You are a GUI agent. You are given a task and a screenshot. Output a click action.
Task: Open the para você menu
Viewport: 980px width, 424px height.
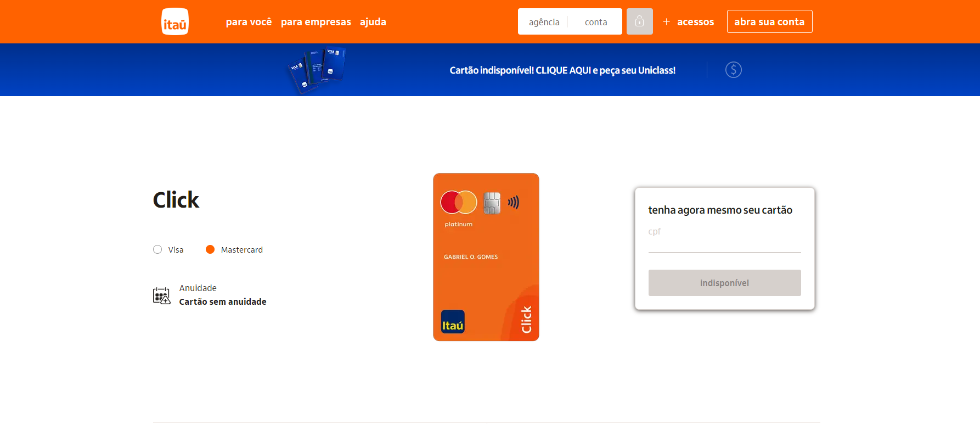[x=249, y=22]
